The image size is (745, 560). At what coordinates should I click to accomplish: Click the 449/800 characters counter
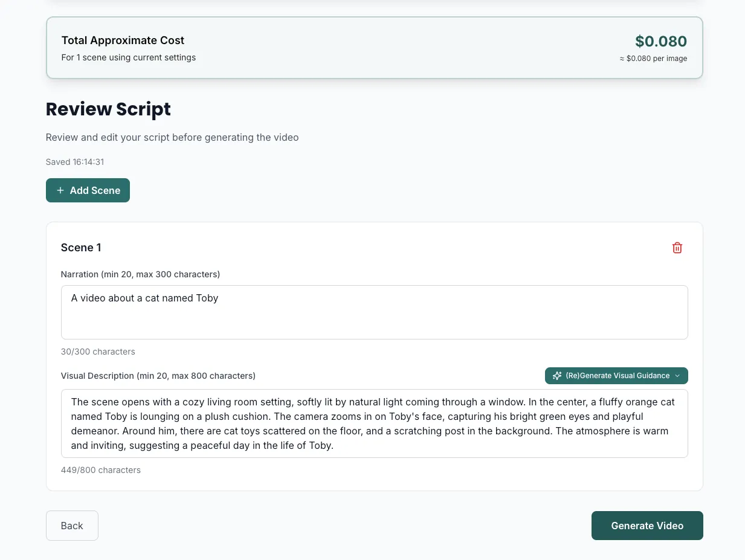pos(100,470)
